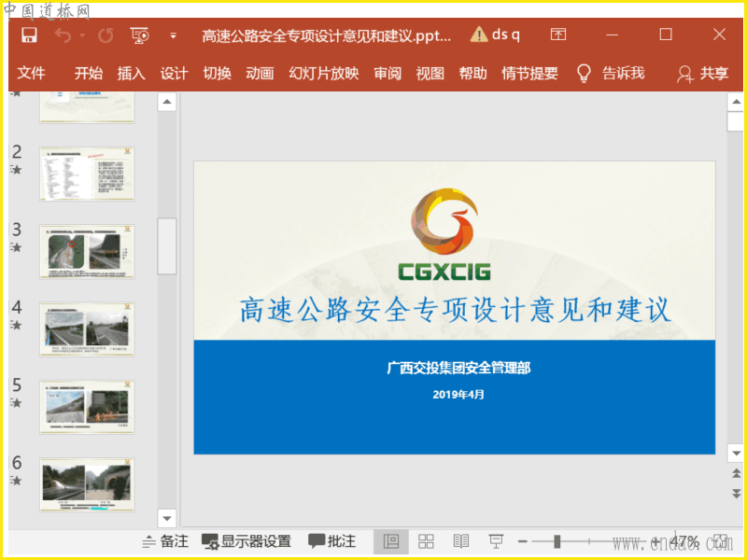
Task: Select the 切换 tab
Action: pyautogui.click(x=217, y=74)
